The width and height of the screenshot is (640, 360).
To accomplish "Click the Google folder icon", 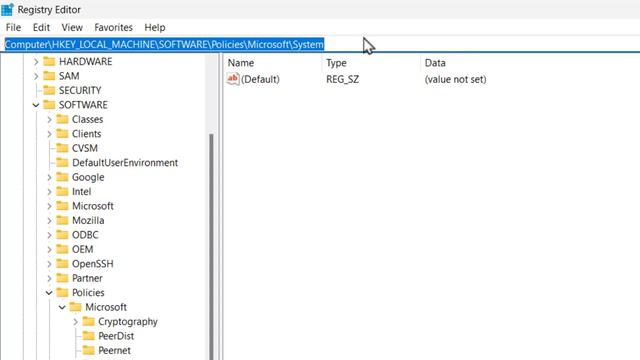I will point(62,177).
